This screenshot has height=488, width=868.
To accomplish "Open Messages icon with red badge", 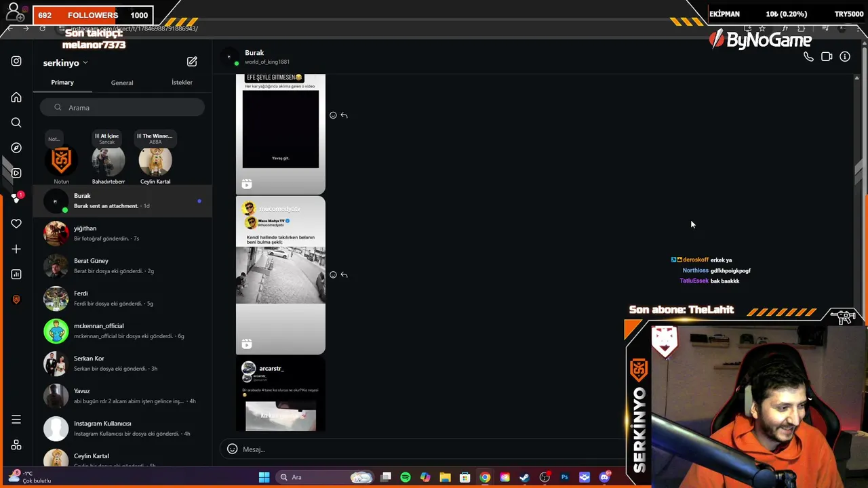I will [x=16, y=198].
